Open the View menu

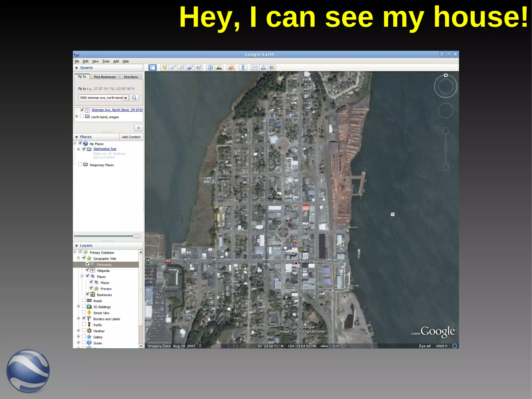[95, 61]
